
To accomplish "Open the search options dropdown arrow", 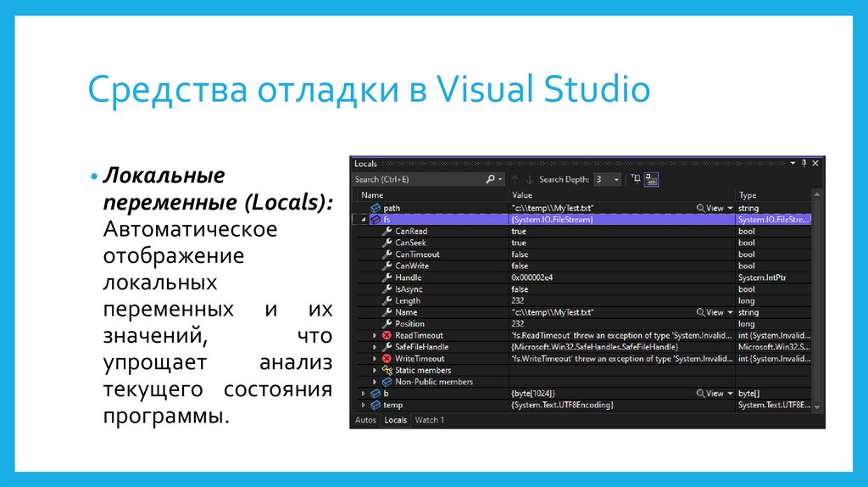I will [500, 180].
